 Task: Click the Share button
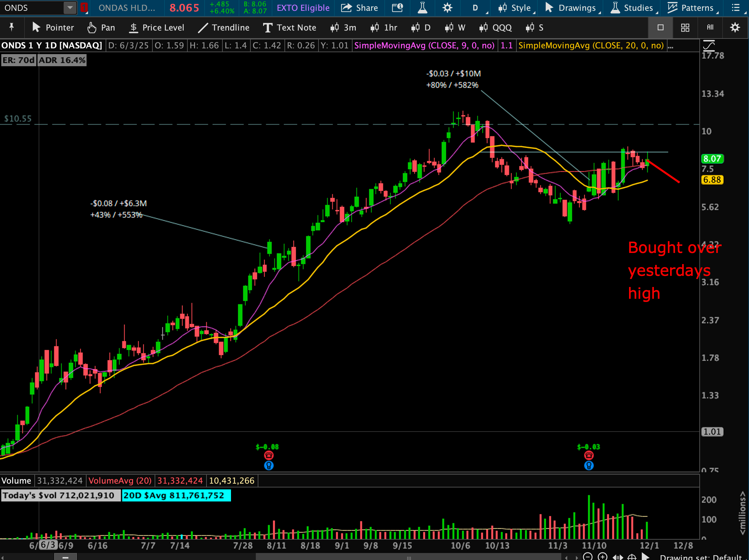coord(359,8)
